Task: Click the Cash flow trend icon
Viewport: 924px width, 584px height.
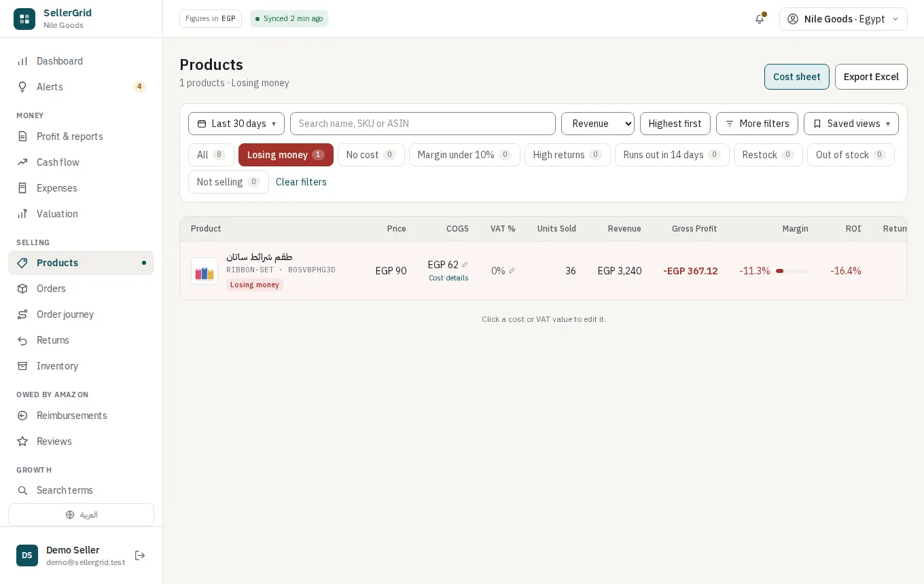Action: pyautogui.click(x=22, y=162)
